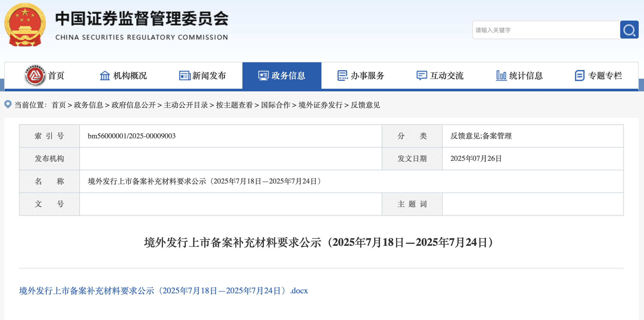The width and height of the screenshot is (644, 320).
Task: Click the form icon beside 办事服务
Action: (x=343, y=76)
